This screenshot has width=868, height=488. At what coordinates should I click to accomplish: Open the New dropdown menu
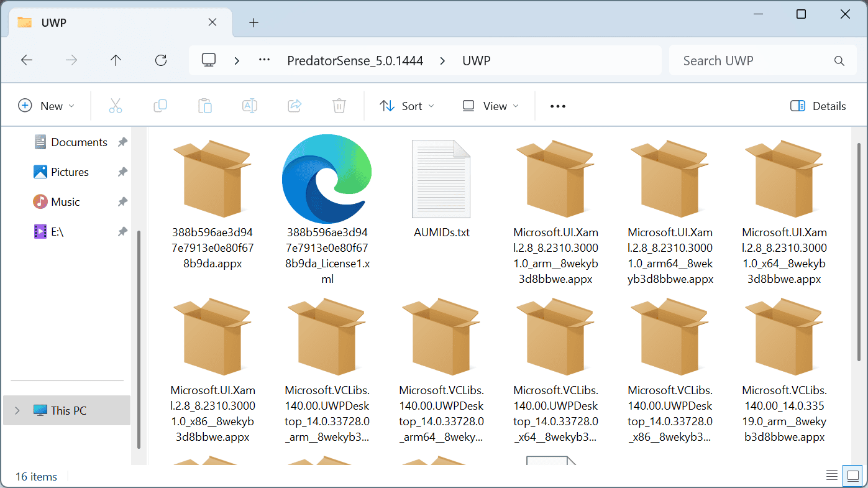(x=46, y=106)
